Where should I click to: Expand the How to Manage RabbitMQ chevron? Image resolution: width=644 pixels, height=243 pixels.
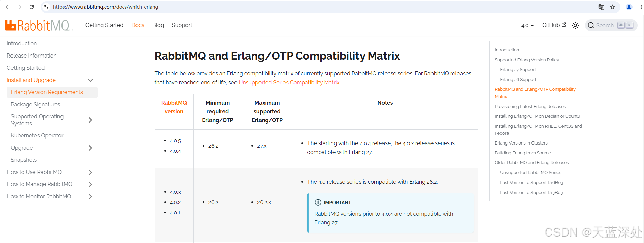tap(90, 184)
